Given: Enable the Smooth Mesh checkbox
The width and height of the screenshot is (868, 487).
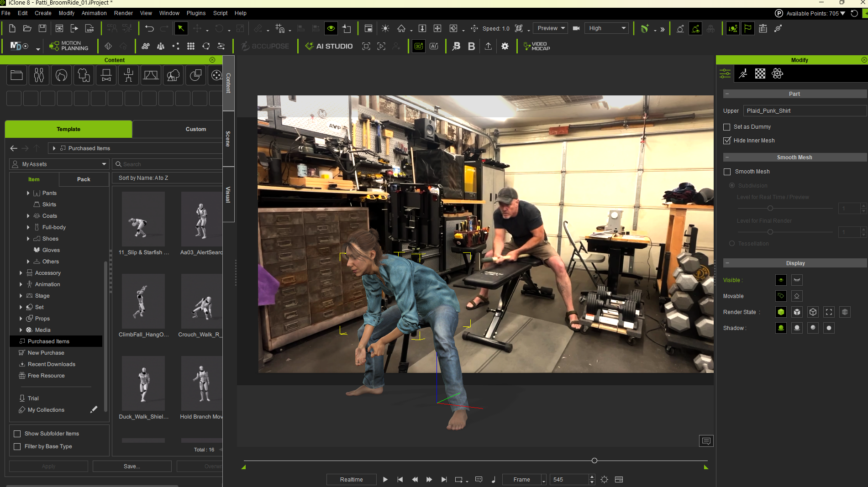Looking at the screenshot, I should tap(727, 172).
